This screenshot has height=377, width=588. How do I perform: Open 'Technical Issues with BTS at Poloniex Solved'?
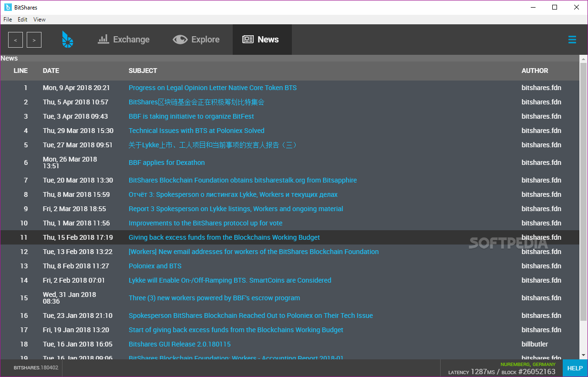click(x=196, y=131)
